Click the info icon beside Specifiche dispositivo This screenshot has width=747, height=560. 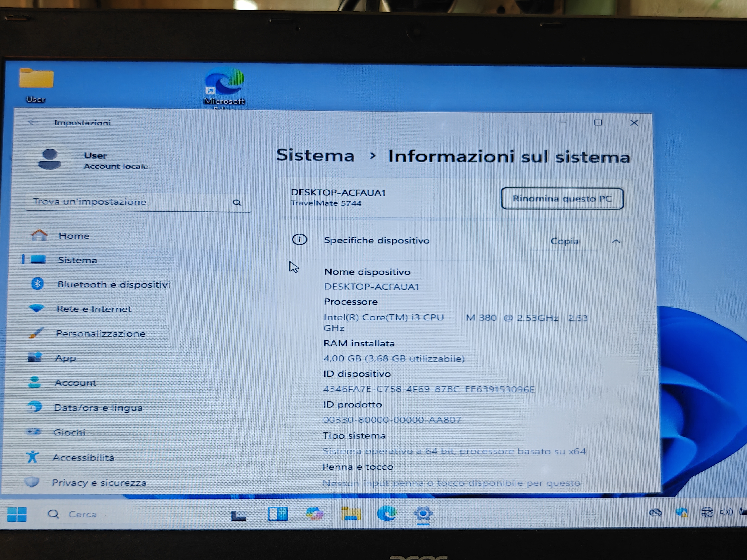pos(299,240)
